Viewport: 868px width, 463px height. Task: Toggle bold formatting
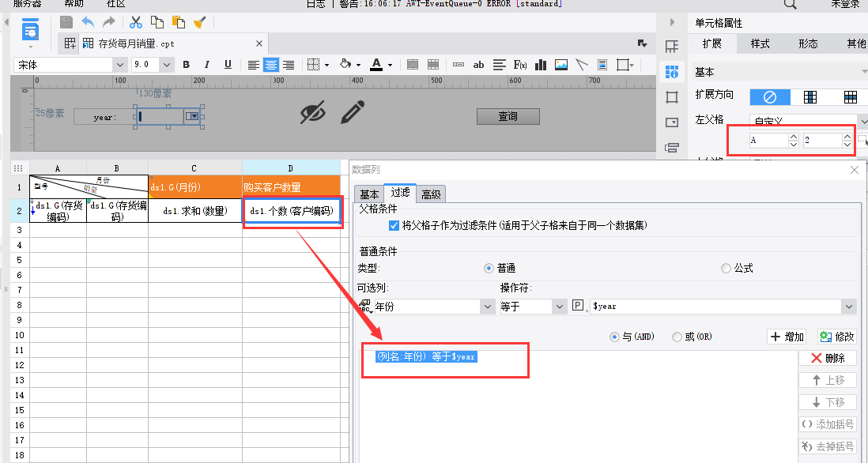(186, 65)
